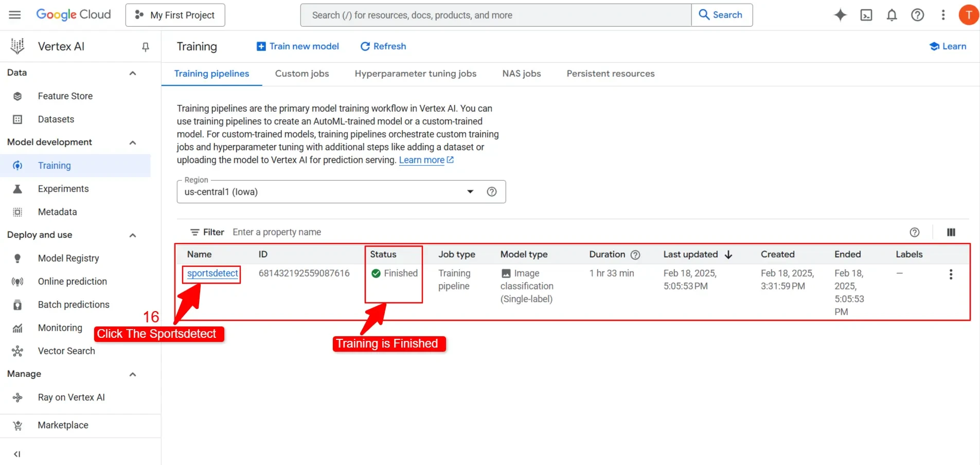Switch to Hyperparameter tuning jobs tab
980x465 pixels.
pyautogui.click(x=416, y=74)
